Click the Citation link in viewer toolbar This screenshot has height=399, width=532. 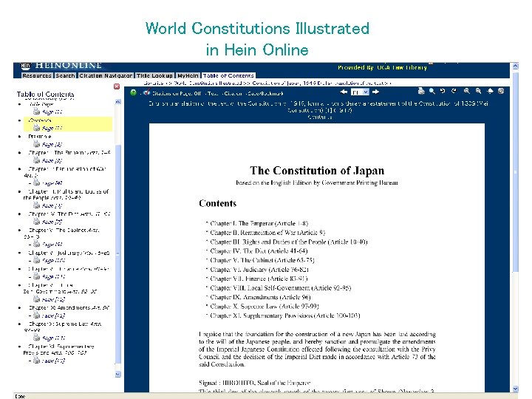tap(233, 93)
